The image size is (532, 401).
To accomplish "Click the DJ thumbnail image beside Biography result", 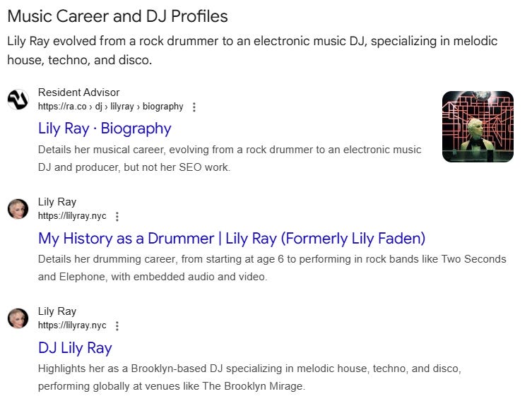I will tap(477, 126).
